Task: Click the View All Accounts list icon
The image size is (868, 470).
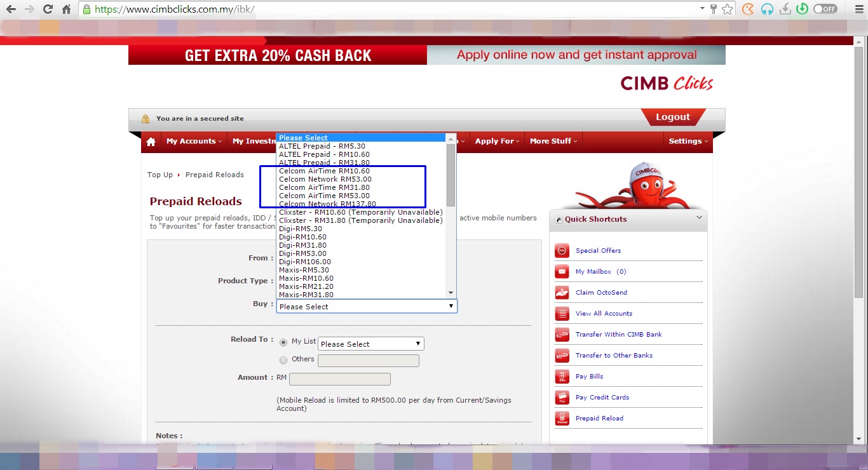Action: (x=562, y=314)
